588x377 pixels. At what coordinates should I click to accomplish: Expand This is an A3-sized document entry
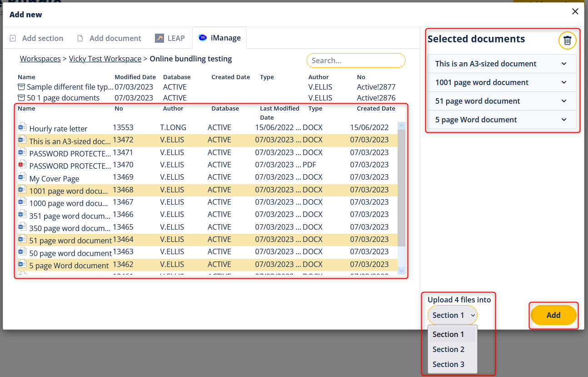coord(564,64)
